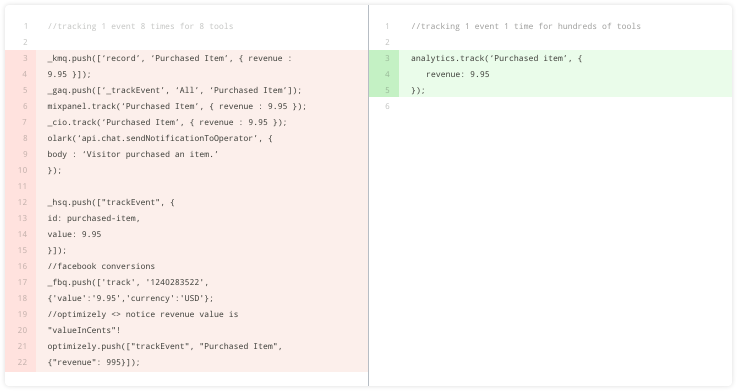Click the line '"valueInCents"!'

point(84,330)
